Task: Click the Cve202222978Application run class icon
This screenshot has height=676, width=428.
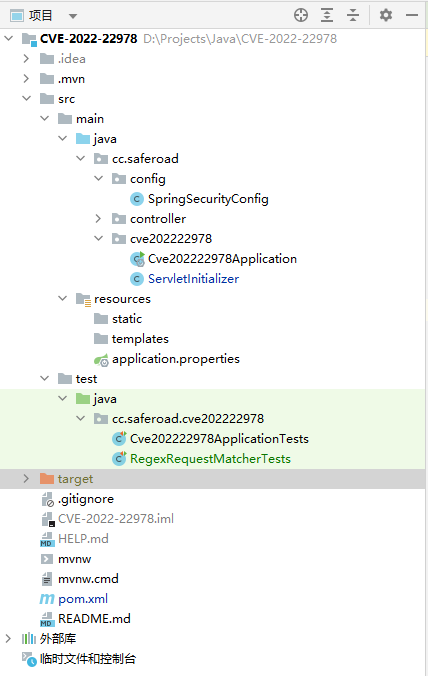Action: click(137, 259)
